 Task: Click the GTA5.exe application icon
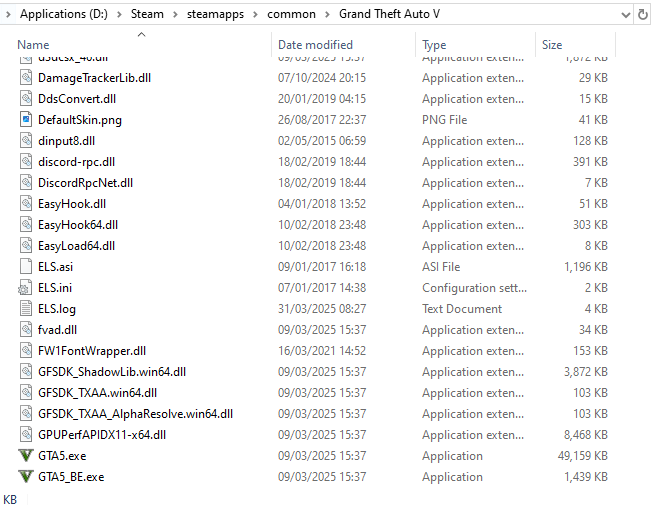click(x=26, y=455)
